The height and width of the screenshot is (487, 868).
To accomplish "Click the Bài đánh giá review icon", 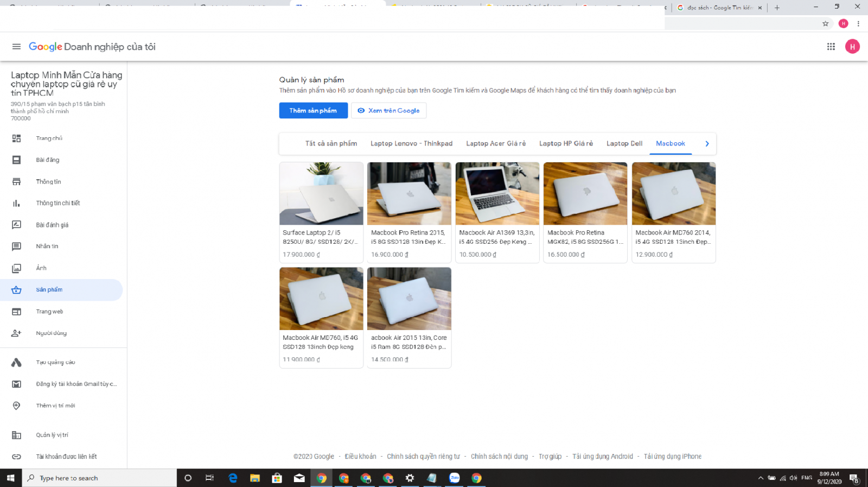I will pyautogui.click(x=16, y=225).
